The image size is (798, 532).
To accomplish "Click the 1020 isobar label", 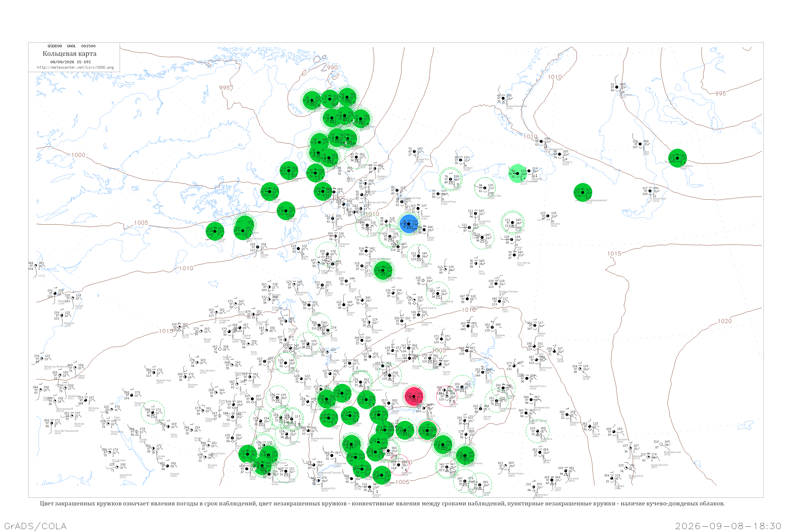I will click(x=724, y=321).
